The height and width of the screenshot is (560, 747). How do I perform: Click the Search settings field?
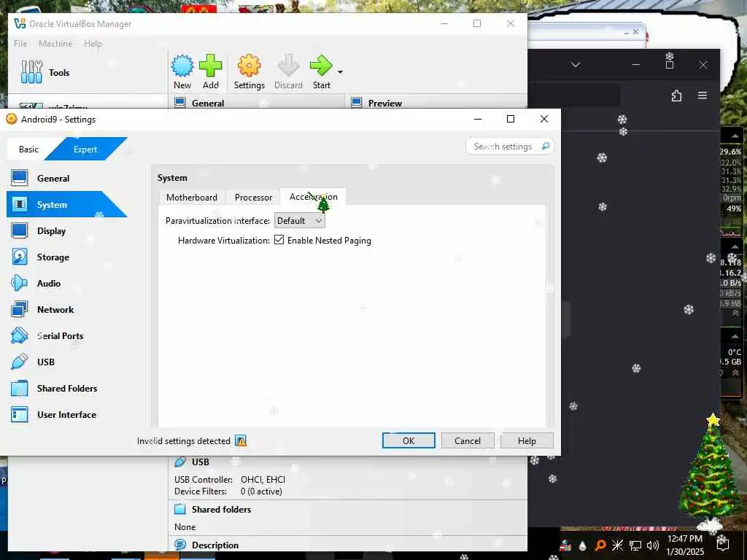tap(509, 146)
